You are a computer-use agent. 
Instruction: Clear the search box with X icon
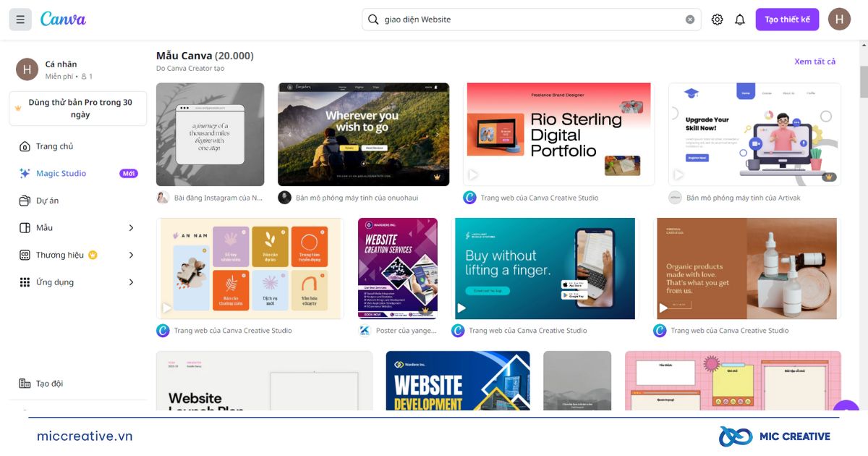[690, 20]
